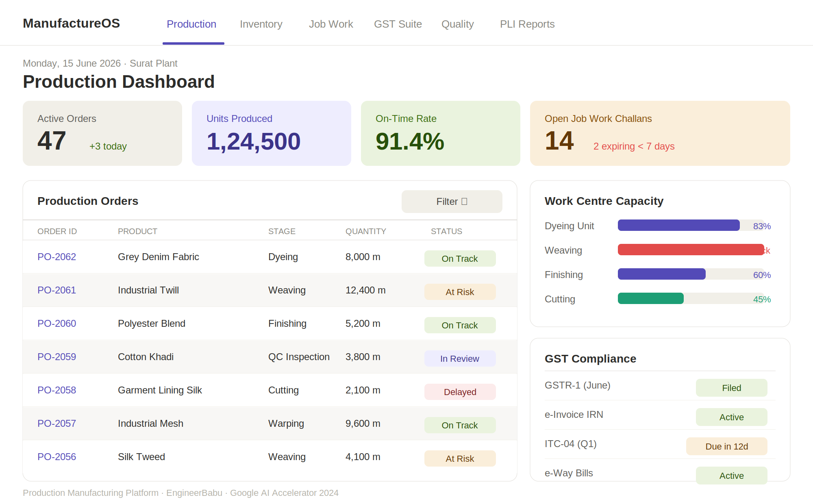The width and height of the screenshot is (813, 504).
Task: Click the Units Produced card
Action: (x=272, y=133)
